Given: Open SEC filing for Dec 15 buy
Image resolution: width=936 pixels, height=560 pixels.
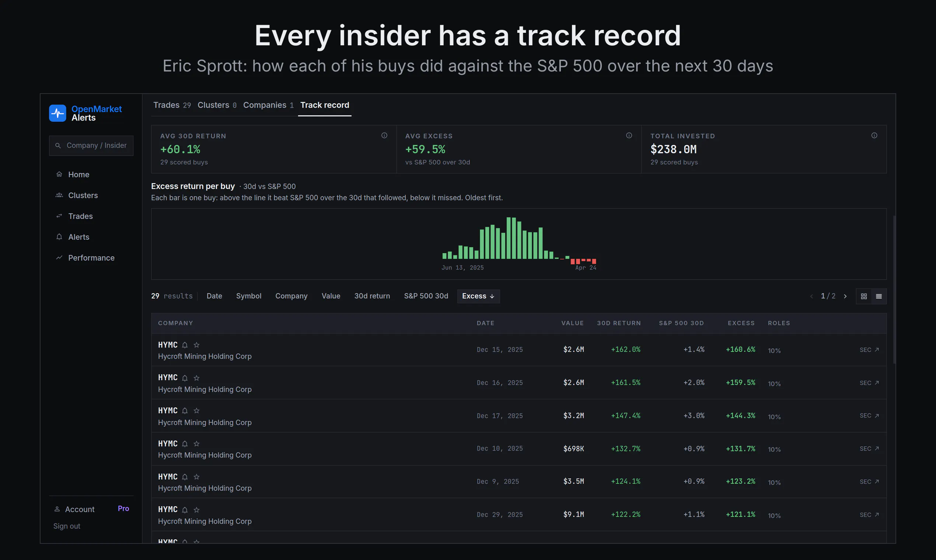Looking at the screenshot, I should tap(870, 350).
